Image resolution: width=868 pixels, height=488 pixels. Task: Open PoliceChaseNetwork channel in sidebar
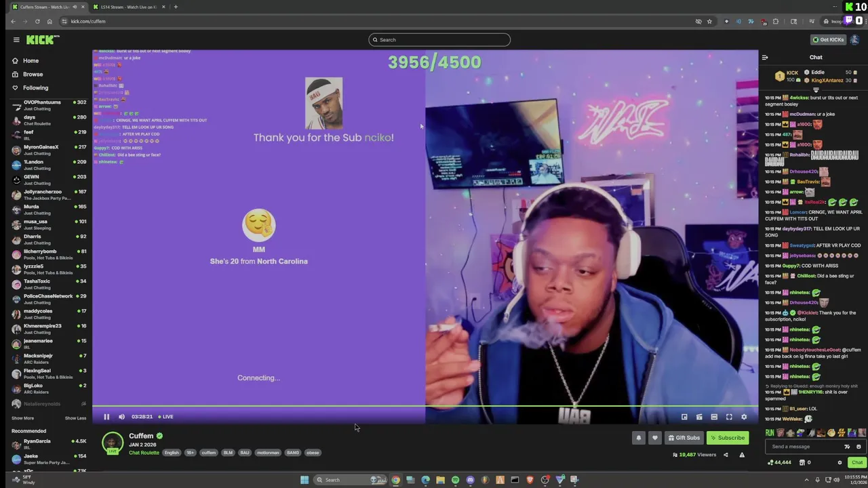coord(49,299)
